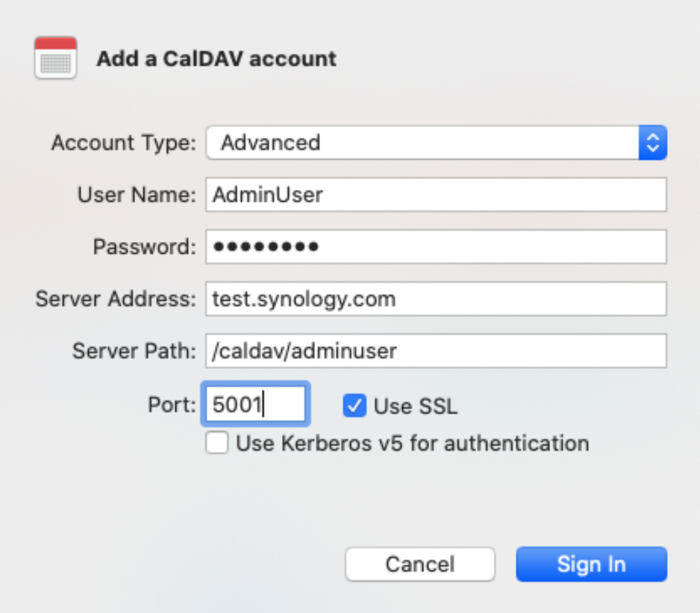This screenshot has width=700, height=613.
Task: Click the Kerberos v5 authentication label text
Action: pyautogui.click(x=413, y=444)
